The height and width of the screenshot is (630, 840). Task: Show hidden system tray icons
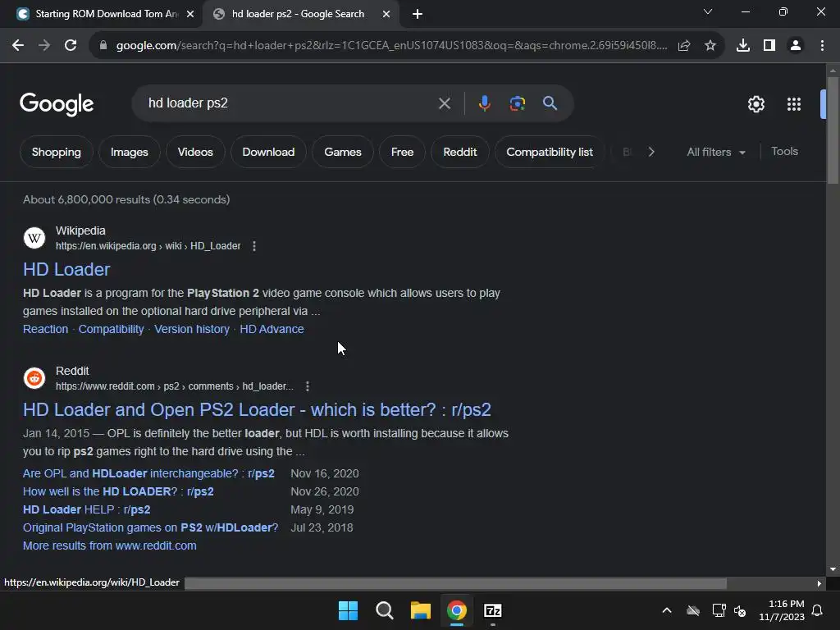click(667, 610)
